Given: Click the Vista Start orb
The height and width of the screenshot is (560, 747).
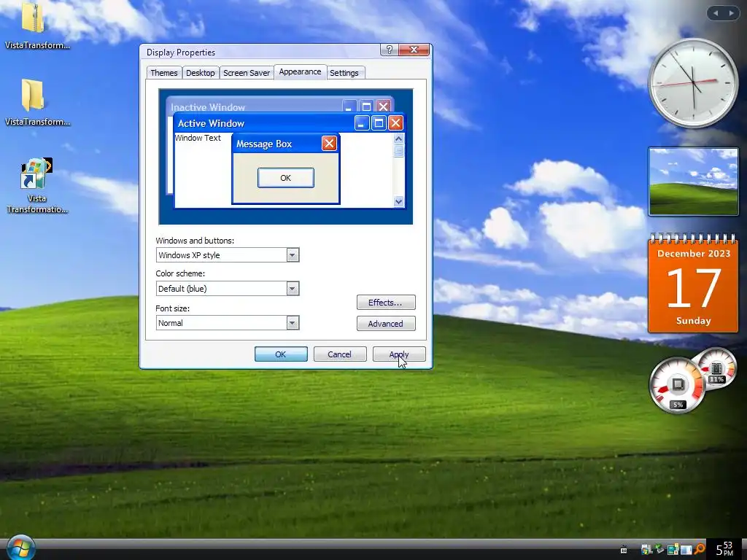Looking at the screenshot, I should coord(20,548).
